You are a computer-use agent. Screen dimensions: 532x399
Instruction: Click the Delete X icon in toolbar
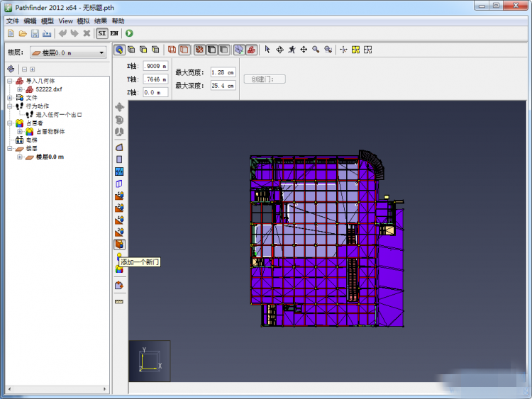87,33
